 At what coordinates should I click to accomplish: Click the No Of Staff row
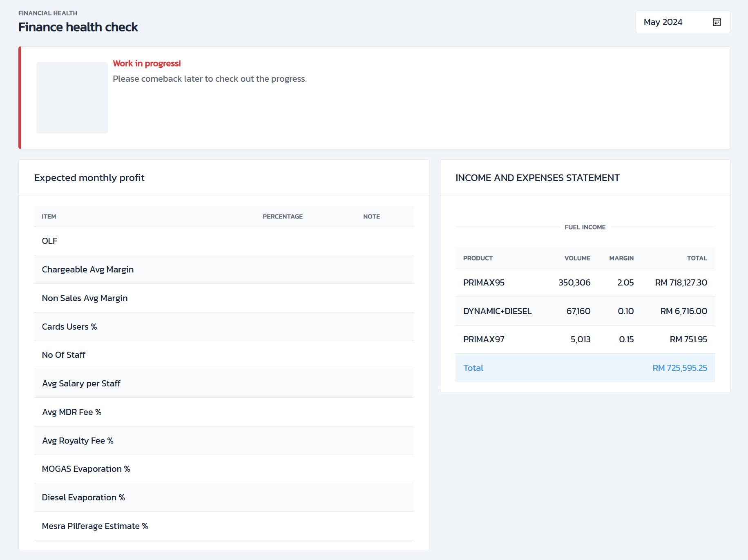(223, 355)
